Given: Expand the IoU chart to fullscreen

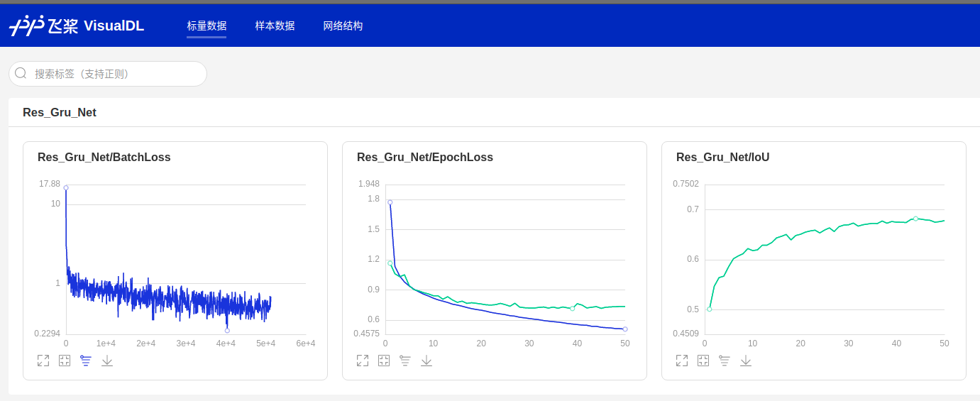Looking at the screenshot, I should pyautogui.click(x=682, y=361).
